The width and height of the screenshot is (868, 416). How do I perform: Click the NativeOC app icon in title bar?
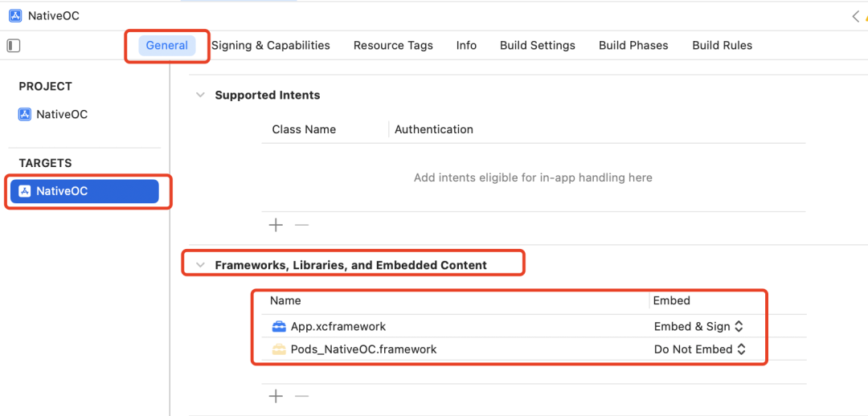[x=15, y=16]
